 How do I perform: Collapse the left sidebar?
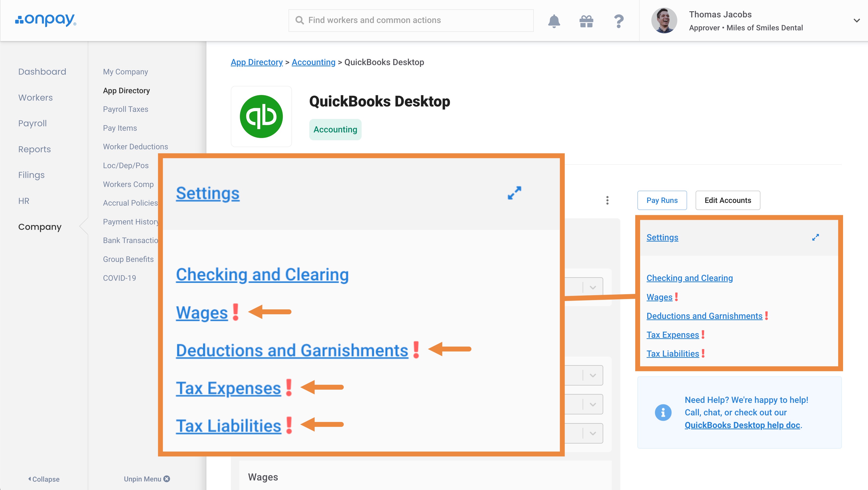click(x=44, y=479)
